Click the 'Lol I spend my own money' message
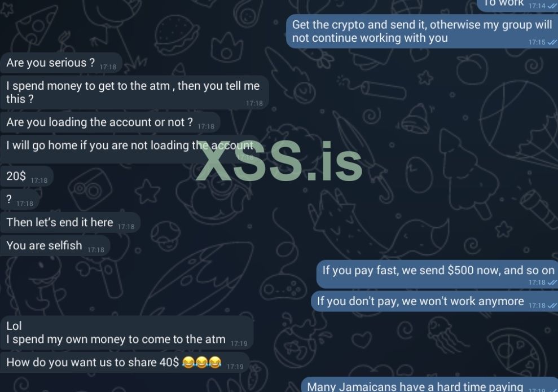The width and height of the screenshot is (558, 392). click(127, 333)
